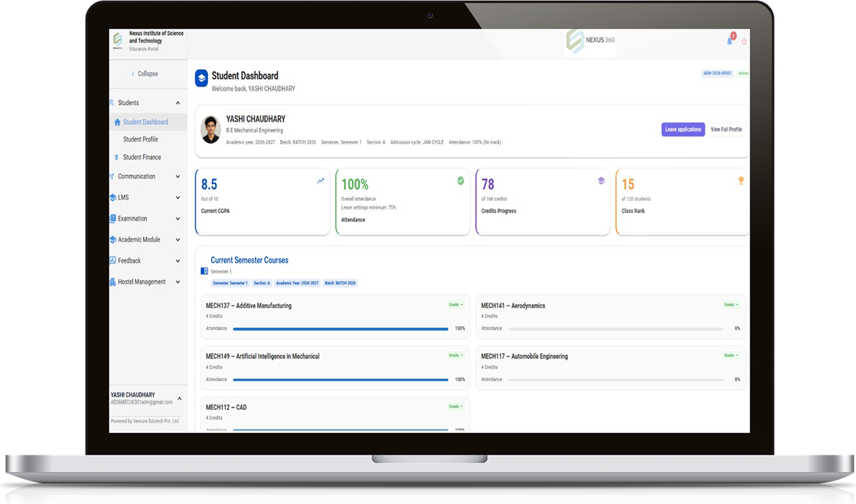Screen dimensions: 856x504
Task: Click the Semester: Semester 1 tag
Action: point(230,283)
